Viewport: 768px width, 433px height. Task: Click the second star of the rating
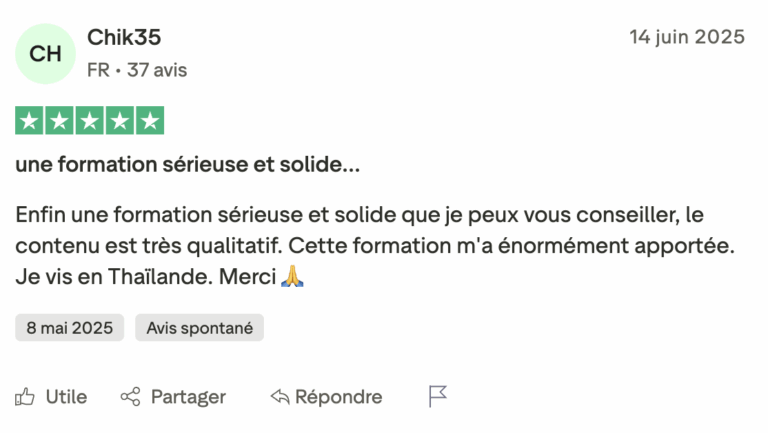(60, 121)
